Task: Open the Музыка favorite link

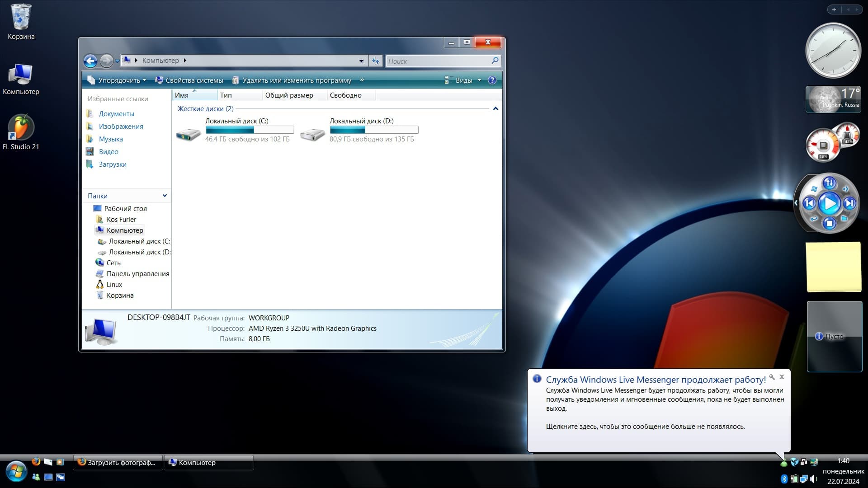Action: (111, 139)
